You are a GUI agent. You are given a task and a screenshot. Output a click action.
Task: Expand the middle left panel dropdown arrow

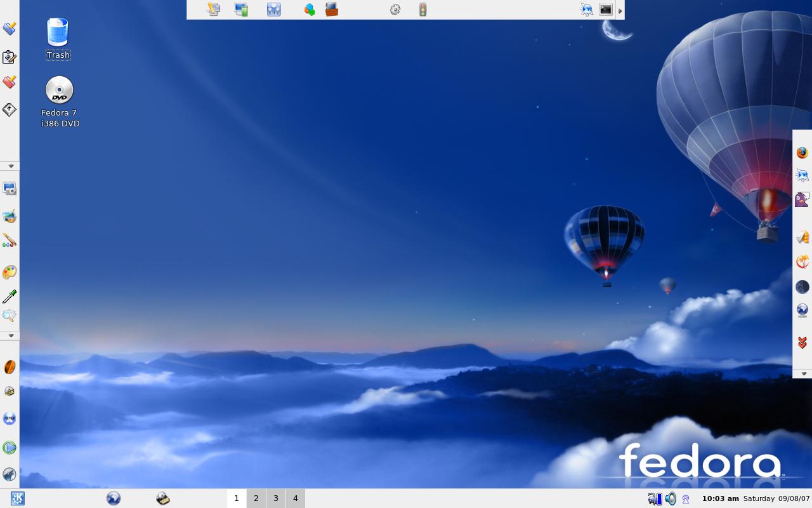tap(11, 335)
